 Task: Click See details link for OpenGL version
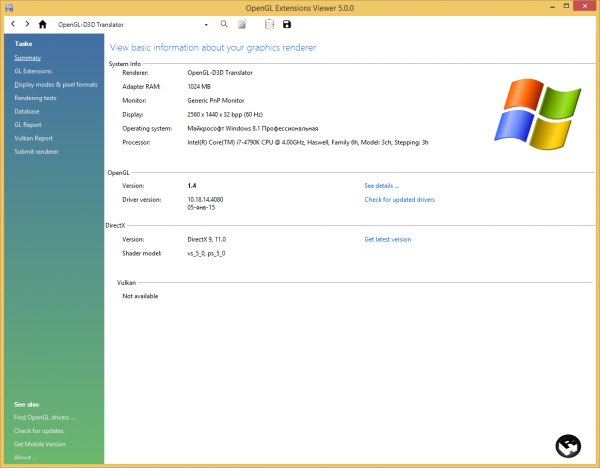click(382, 186)
